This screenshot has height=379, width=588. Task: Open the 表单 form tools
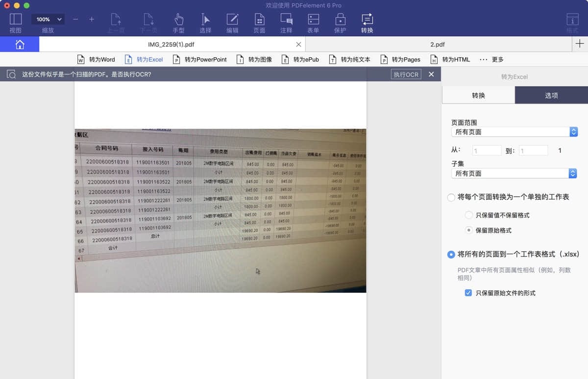(313, 23)
